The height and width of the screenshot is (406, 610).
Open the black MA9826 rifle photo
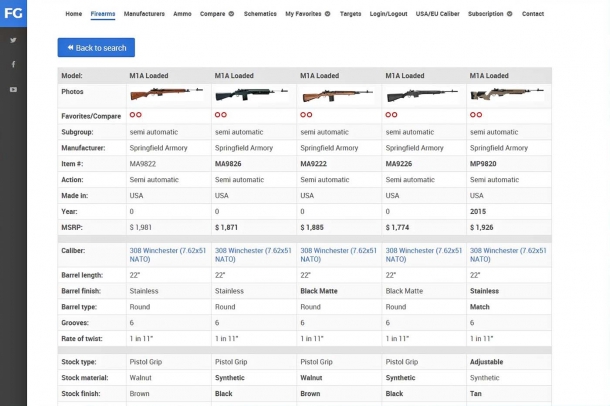[x=252, y=94]
